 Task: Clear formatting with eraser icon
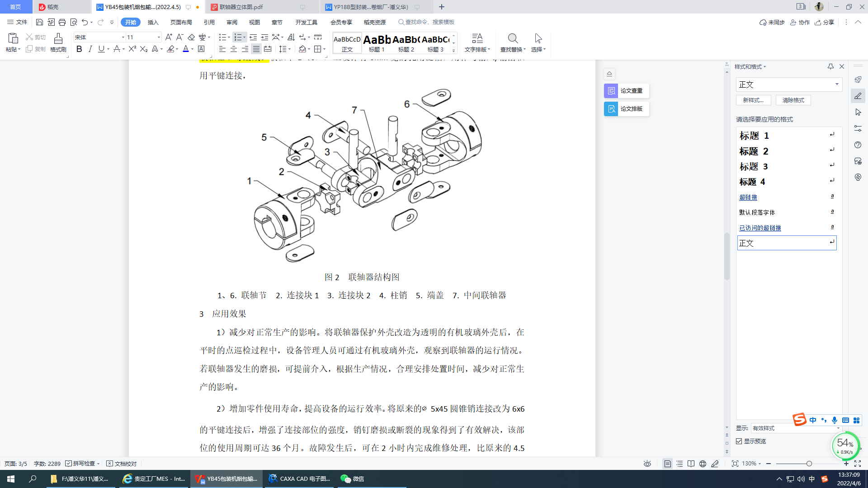(x=191, y=37)
